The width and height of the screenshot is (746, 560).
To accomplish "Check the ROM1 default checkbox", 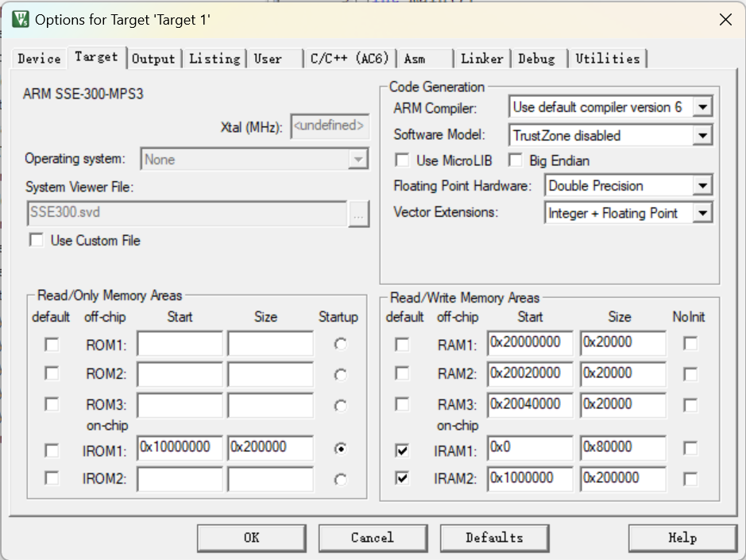I will 52,344.
